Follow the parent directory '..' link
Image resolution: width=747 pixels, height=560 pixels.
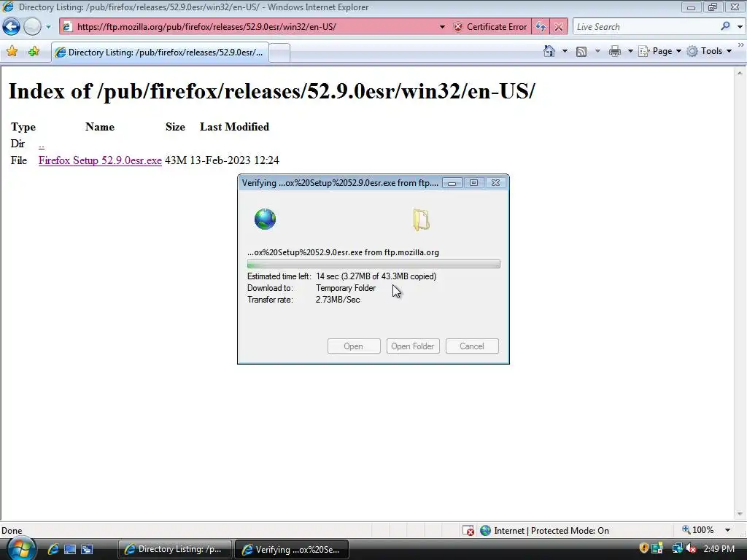pos(42,144)
